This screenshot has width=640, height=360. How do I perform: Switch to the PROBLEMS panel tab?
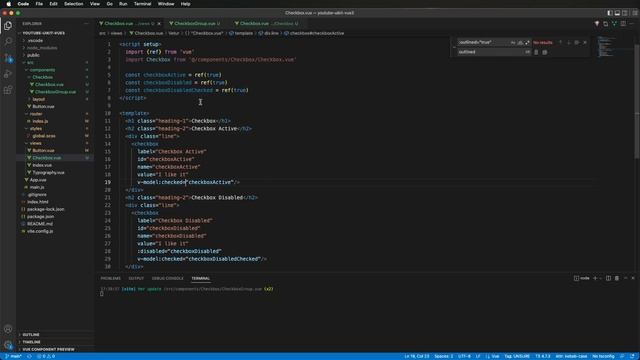pyautogui.click(x=111, y=278)
